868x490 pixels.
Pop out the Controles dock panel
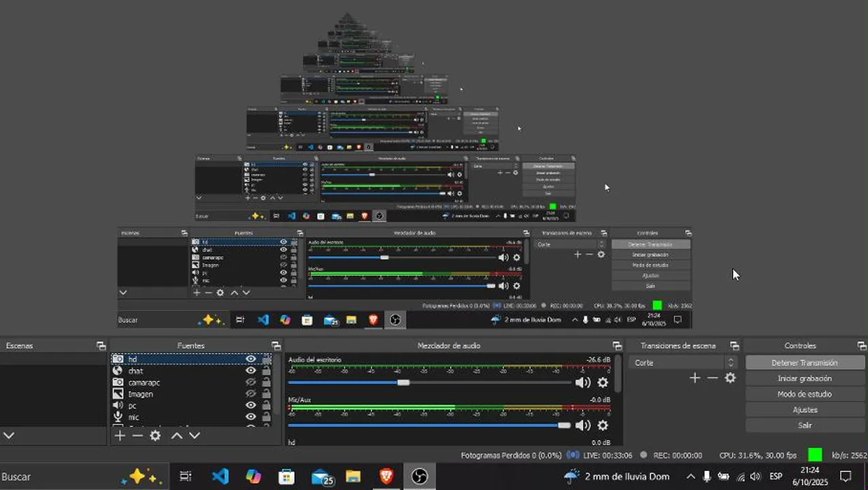pos(861,346)
